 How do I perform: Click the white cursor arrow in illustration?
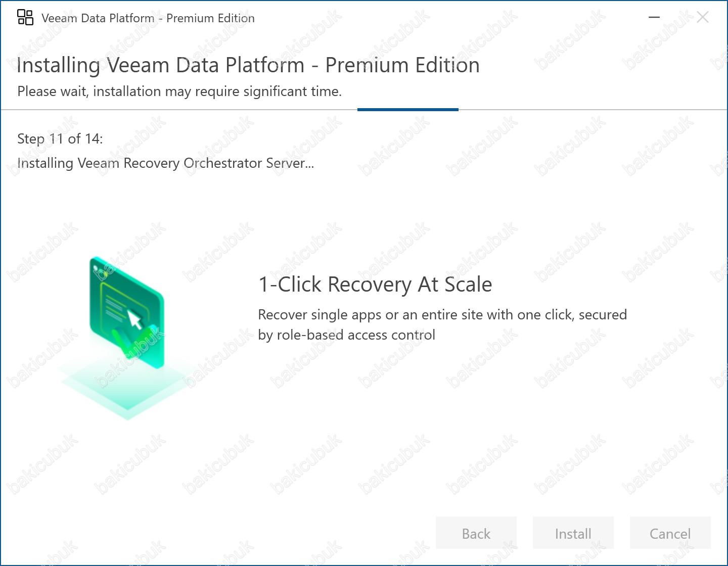134,319
